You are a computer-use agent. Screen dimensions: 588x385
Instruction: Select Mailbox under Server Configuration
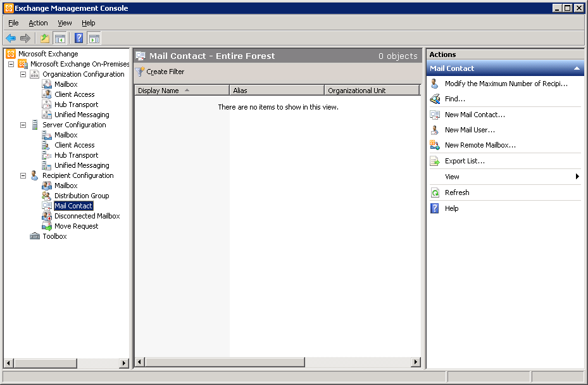coord(66,135)
